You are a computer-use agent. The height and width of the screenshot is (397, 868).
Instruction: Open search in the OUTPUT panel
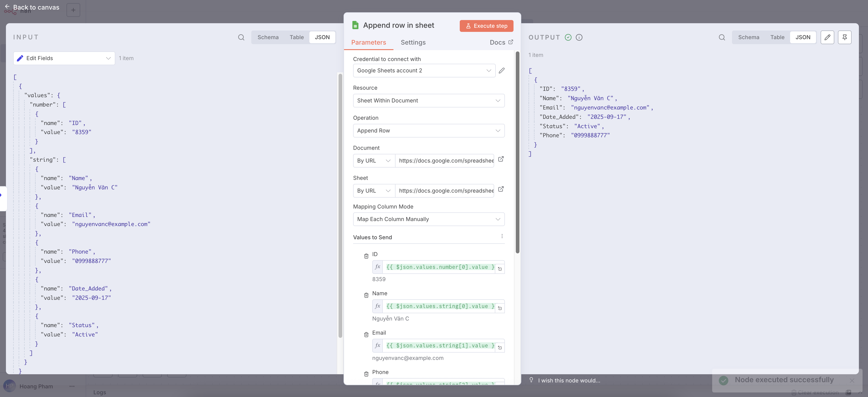(x=722, y=37)
